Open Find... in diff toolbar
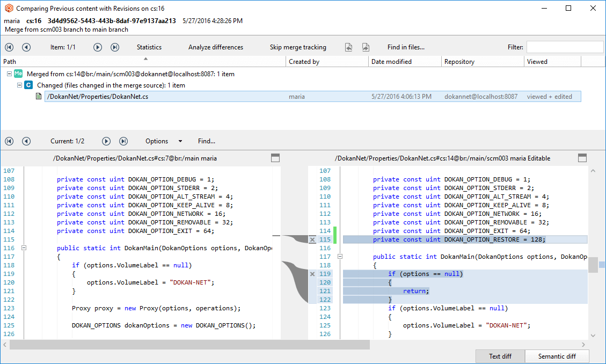This screenshot has width=606, height=364. [x=206, y=141]
